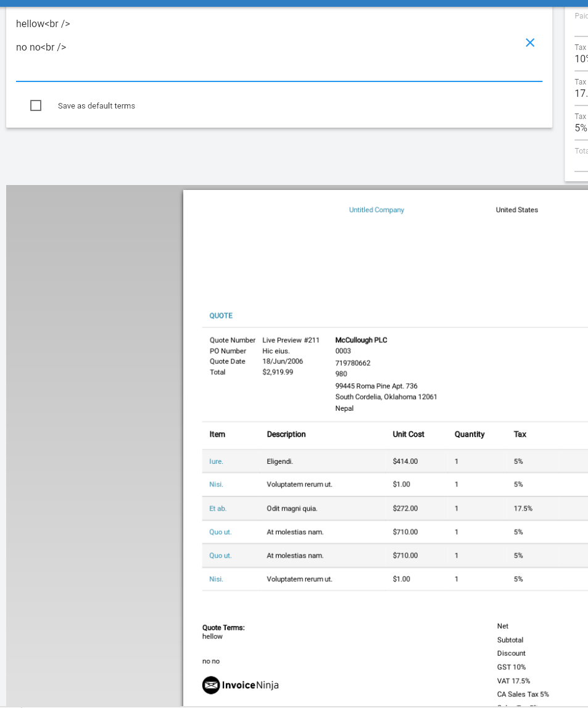Select South Cordelia, Oklahoma 12061
The height and width of the screenshot is (708, 588).
click(386, 397)
